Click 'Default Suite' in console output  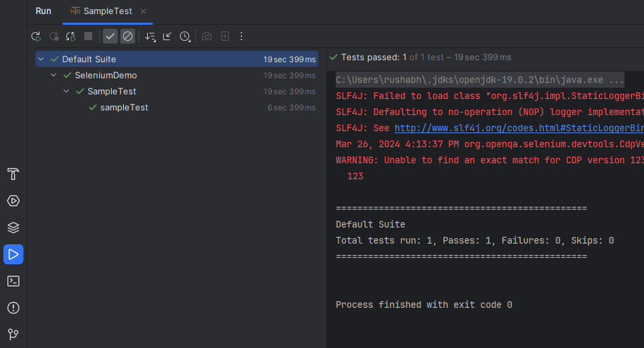370,225
